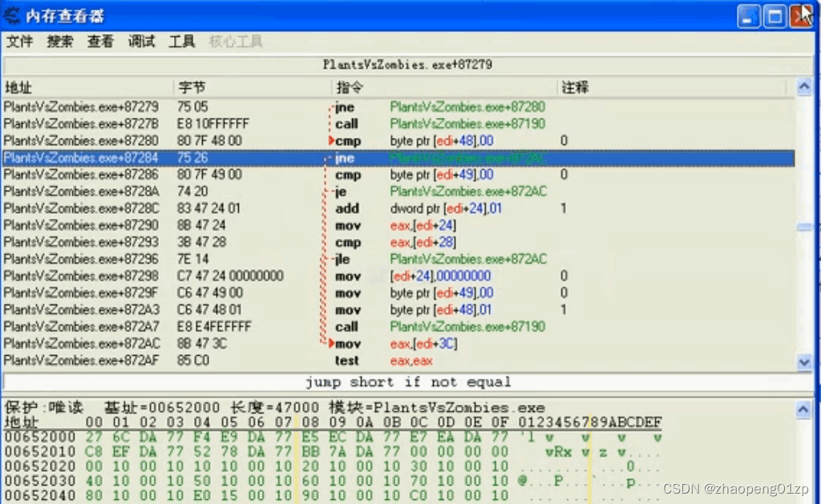Click bytes 'E8 E4FEFFFF'
Screen dimensions: 821x504
pos(213,327)
